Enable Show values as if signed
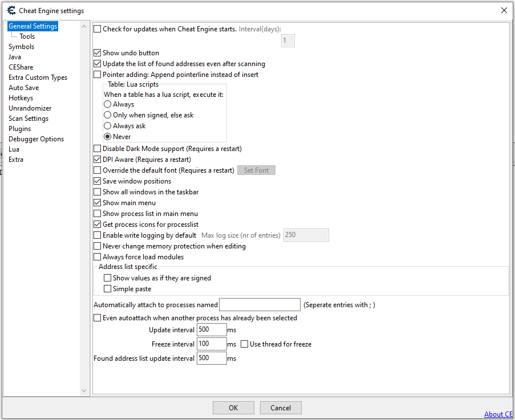The height and width of the screenshot is (420, 515). pos(107,278)
